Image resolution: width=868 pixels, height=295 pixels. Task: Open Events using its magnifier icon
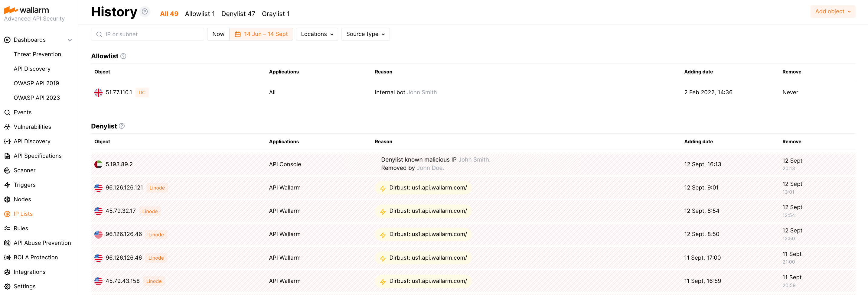[x=7, y=112]
